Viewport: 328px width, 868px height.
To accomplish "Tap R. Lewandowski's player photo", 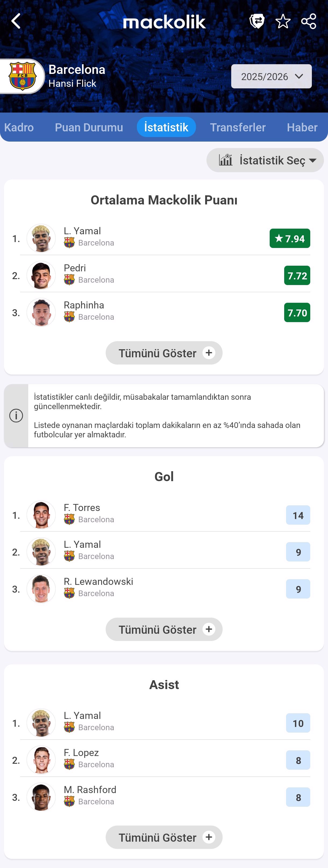I will (41, 589).
